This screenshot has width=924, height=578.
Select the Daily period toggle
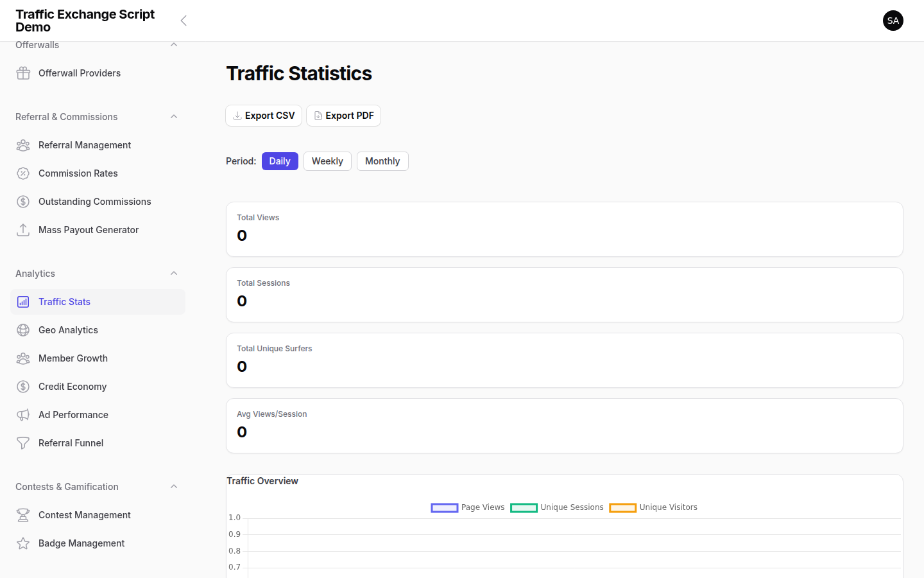280,161
